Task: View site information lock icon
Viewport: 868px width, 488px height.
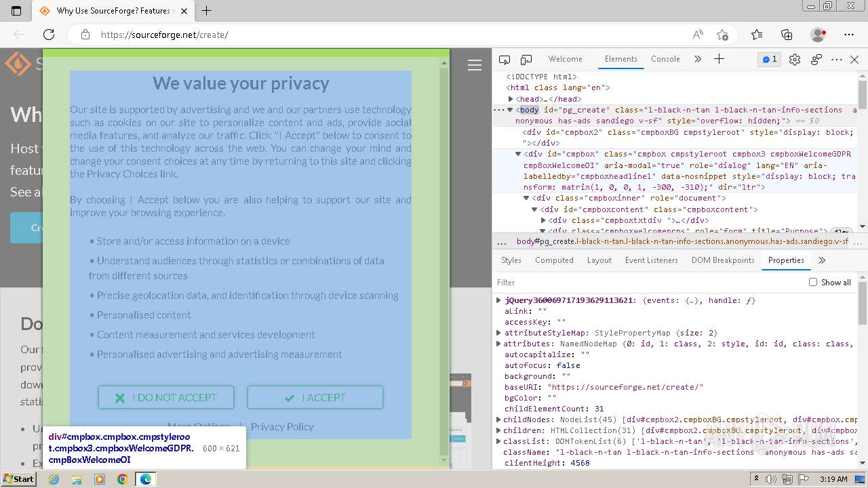Action: click(85, 35)
